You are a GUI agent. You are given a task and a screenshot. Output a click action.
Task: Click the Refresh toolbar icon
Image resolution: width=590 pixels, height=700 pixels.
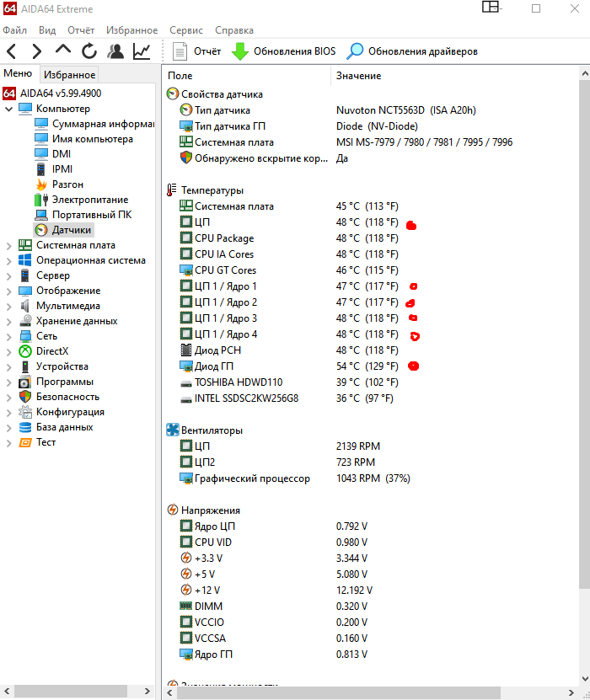tap(89, 51)
